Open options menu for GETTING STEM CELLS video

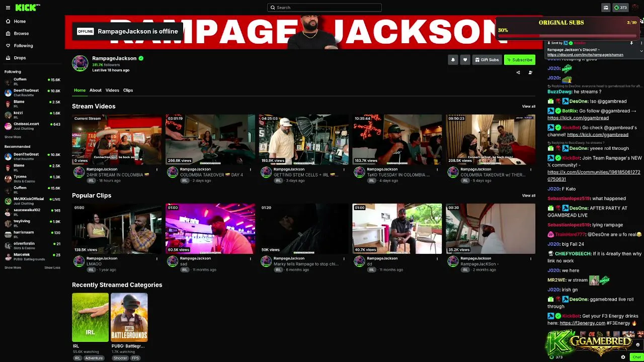(x=344, y=169)
